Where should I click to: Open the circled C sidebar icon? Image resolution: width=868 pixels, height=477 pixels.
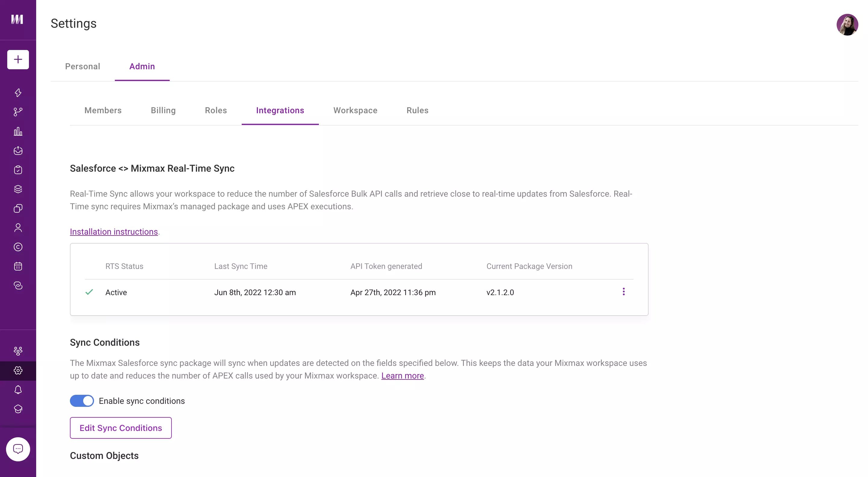(18, 247)
